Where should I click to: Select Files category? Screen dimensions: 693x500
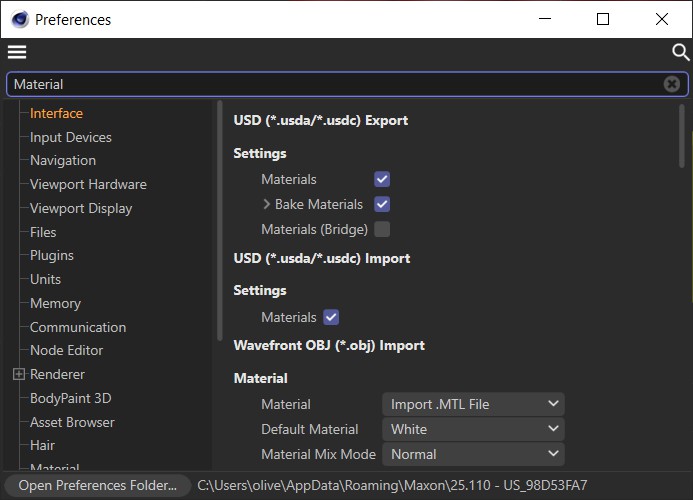click(43, 232)
